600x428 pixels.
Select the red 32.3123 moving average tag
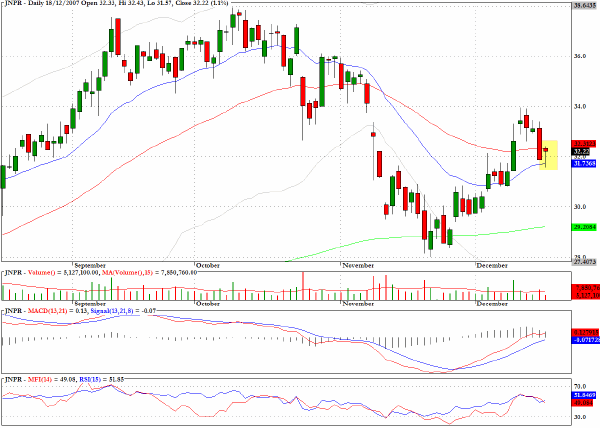[x=584, y=144]
